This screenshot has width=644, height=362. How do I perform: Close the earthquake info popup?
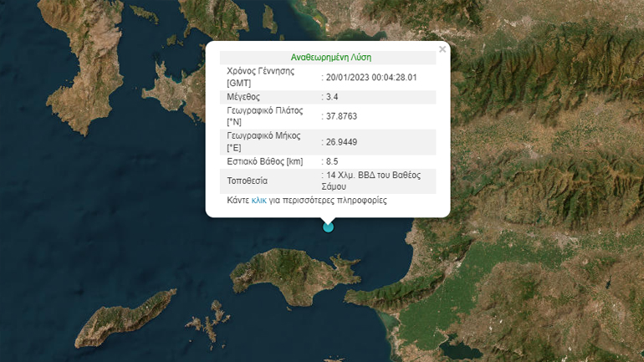(442, 49)
